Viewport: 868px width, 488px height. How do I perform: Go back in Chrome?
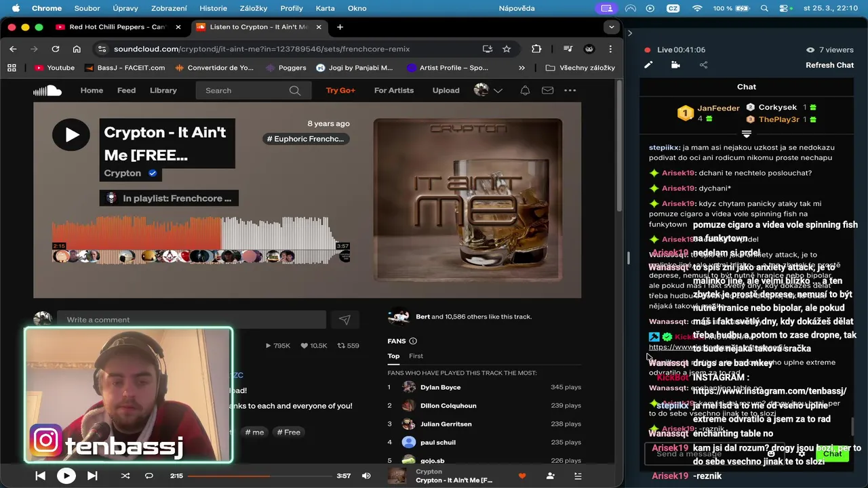tap(13, 49)
